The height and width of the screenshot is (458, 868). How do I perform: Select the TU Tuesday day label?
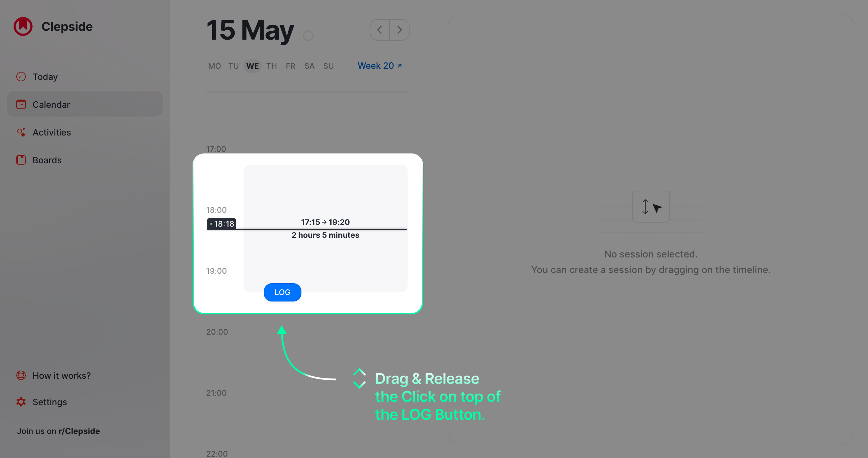point(234,65)
